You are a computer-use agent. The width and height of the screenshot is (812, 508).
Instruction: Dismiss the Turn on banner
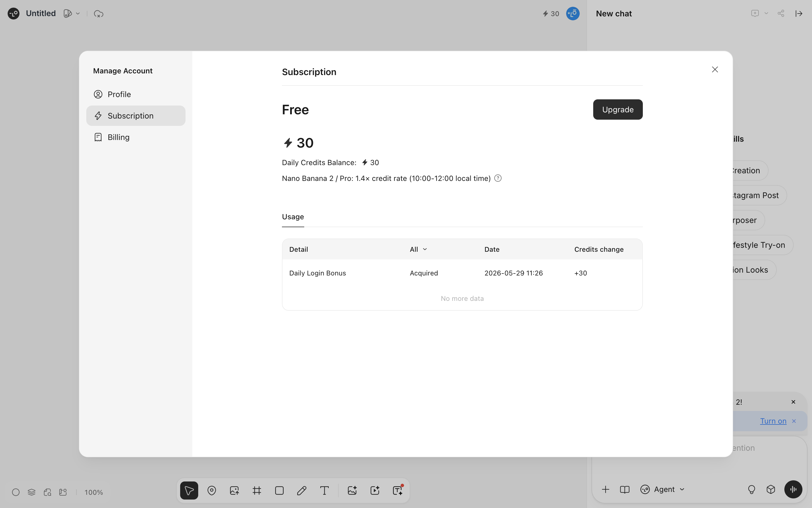tap(794, 421)
